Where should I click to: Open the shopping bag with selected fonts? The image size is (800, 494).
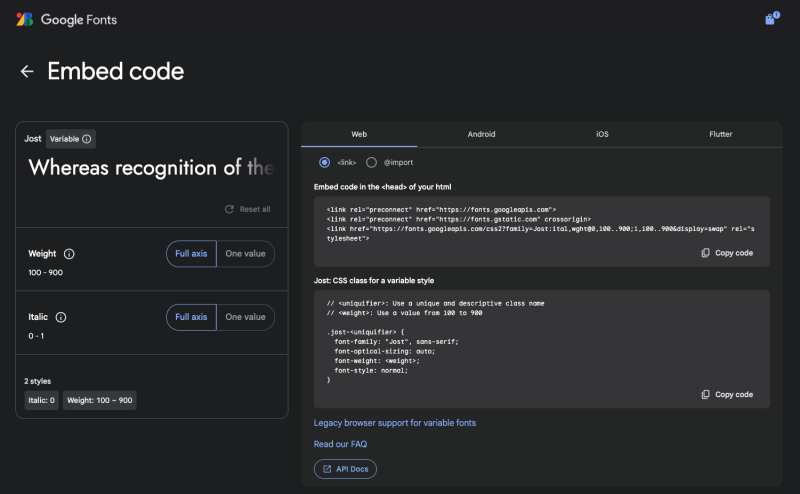click(x=772, y=18)
